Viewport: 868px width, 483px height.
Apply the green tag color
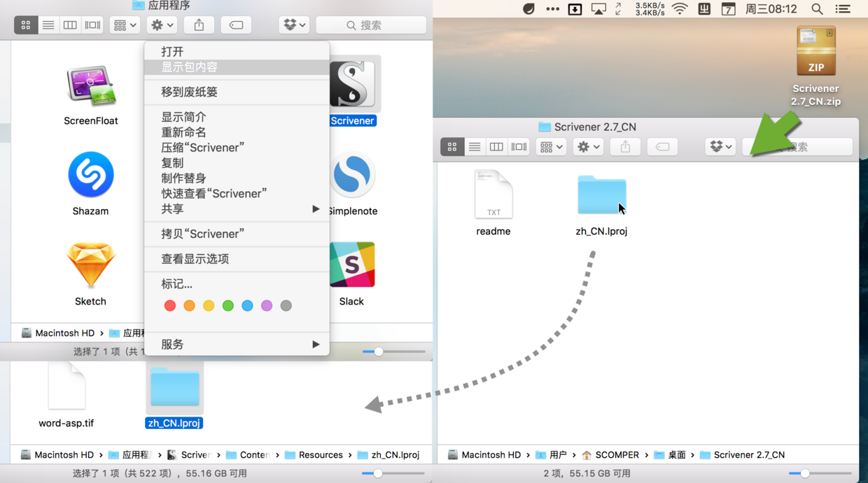(x=228, y=306)
